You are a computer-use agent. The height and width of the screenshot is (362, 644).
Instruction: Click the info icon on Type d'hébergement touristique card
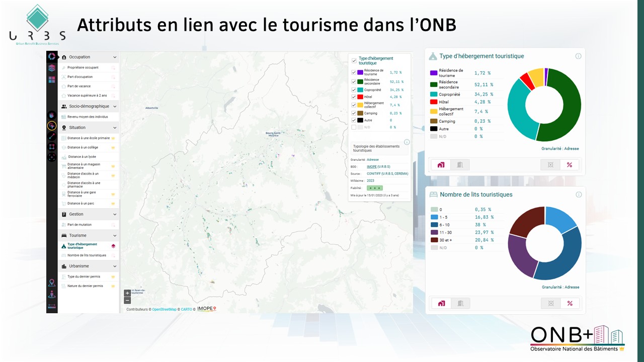click(x=579, y=56)
